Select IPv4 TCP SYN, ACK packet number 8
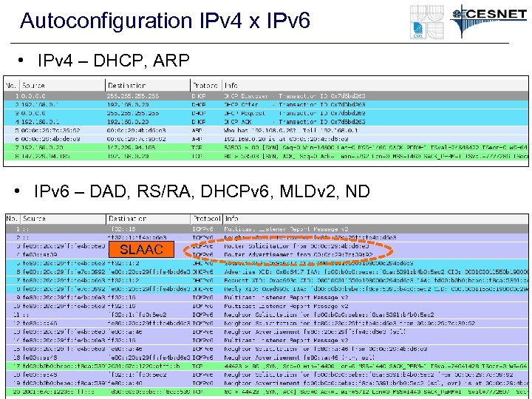The width and height of the screenshot is (532, 399). [266, 156]
